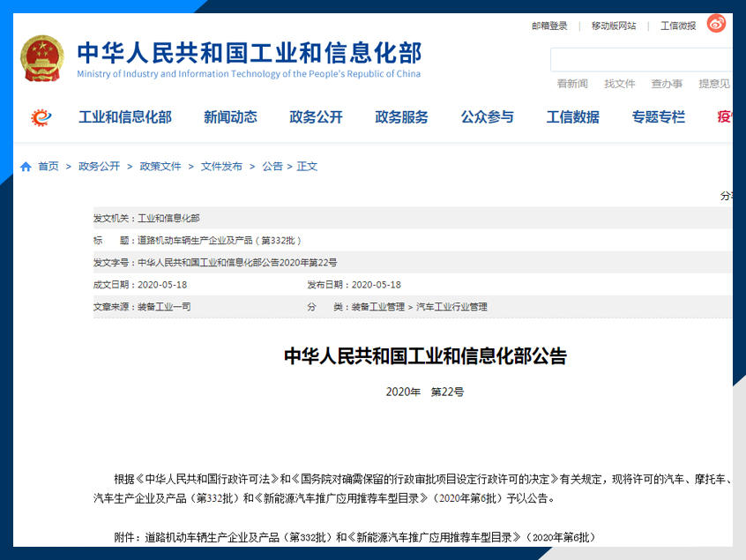746x560 pixels.
Task: Open the 政务公开 main nav menu
Action: (316, 117)
